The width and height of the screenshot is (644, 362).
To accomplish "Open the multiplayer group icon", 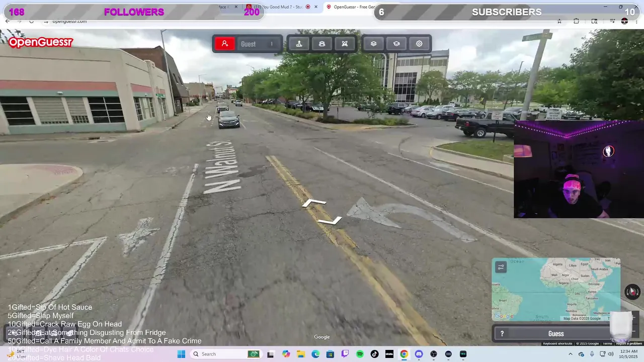I will click(x=322, y=44).
